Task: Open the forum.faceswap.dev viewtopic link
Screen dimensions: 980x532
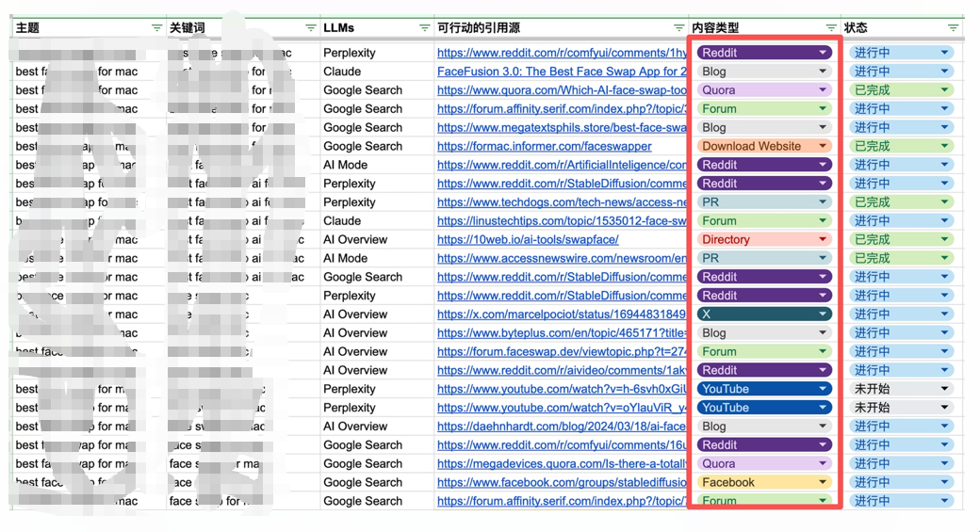Action: 562,351
